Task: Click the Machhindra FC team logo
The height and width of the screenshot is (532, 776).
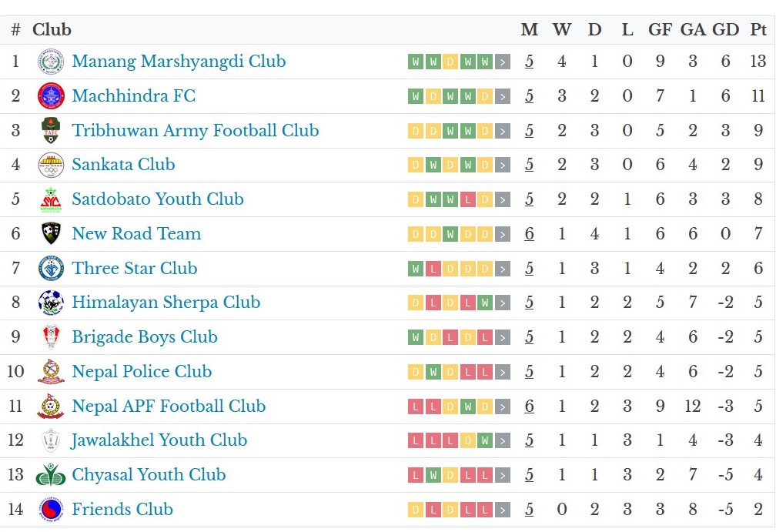Action: (51, 96)
